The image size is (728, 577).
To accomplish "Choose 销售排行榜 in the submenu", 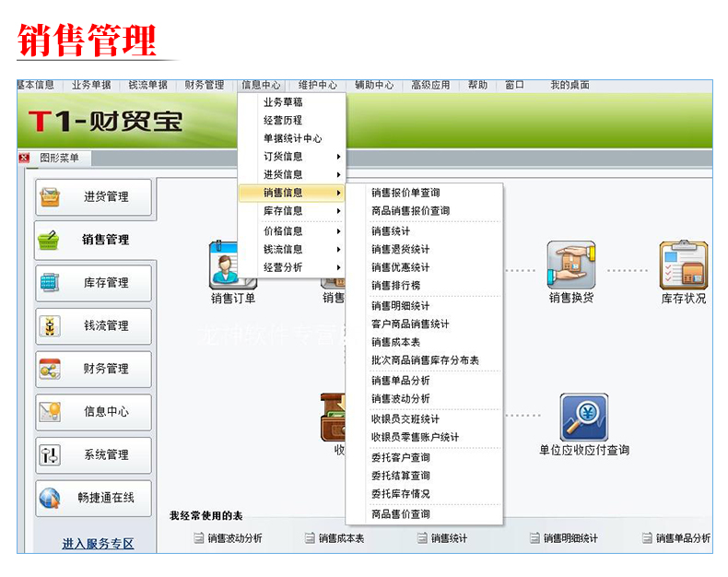I will (x=424, y=286).
